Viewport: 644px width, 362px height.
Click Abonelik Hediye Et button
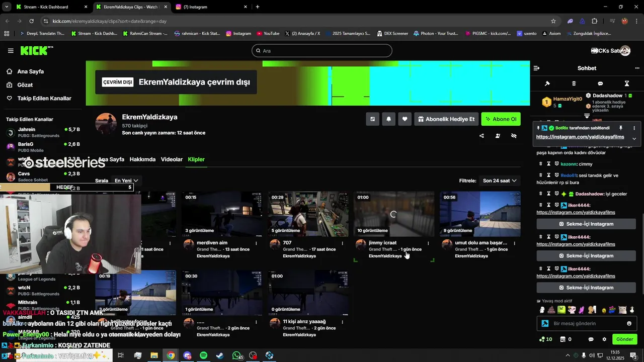[x=446, y=119]
